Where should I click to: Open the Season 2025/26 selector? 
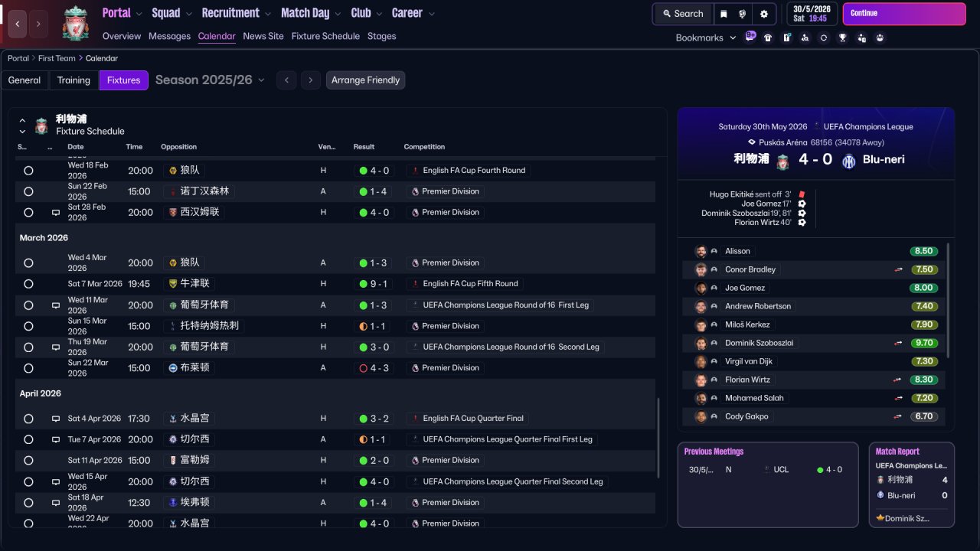pyautogui.click(x=210, y=80)
